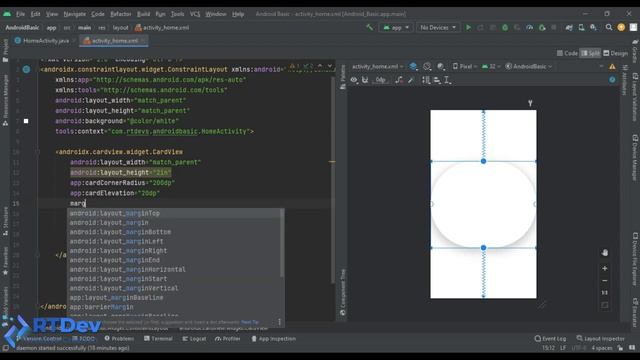Open the Build menu
Screen dimensions: 640x360
pos(143,14)
